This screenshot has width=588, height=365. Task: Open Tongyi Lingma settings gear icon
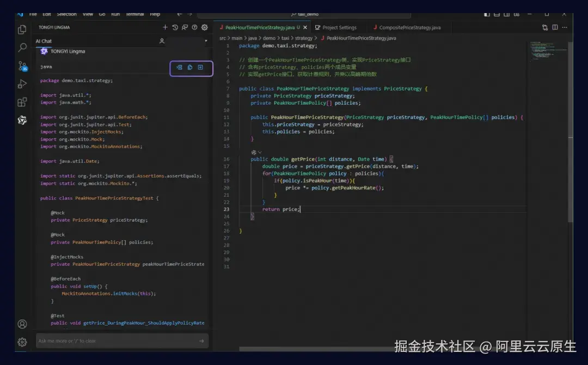pos(204,27)
